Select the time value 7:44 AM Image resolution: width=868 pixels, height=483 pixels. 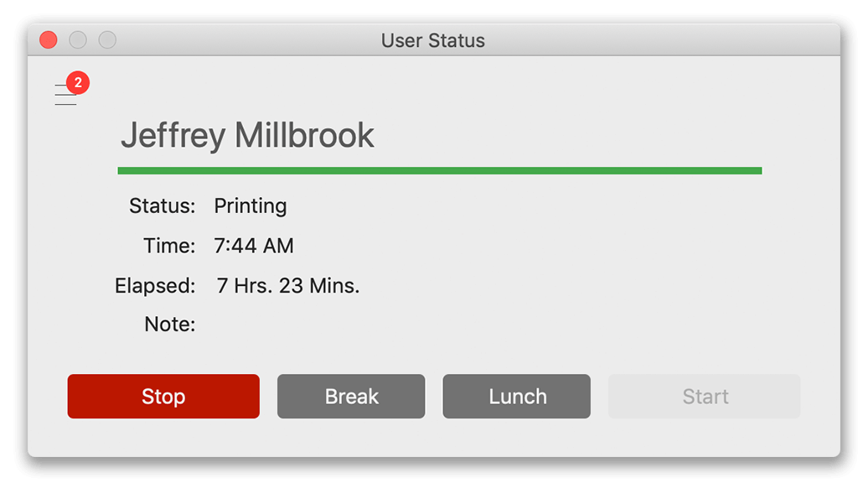[255, 246]
